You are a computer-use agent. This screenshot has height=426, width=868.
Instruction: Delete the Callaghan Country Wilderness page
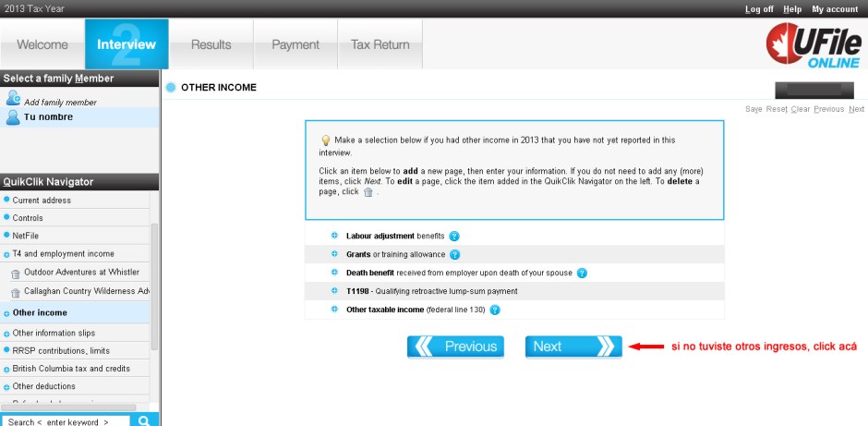coord(15,293)
